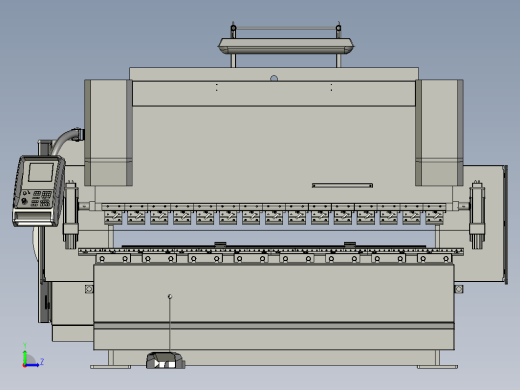The width and height of the screenshot is (520, 390).
Task: Select the square bolt plate right of bed
Action: (x=459, y=289)
